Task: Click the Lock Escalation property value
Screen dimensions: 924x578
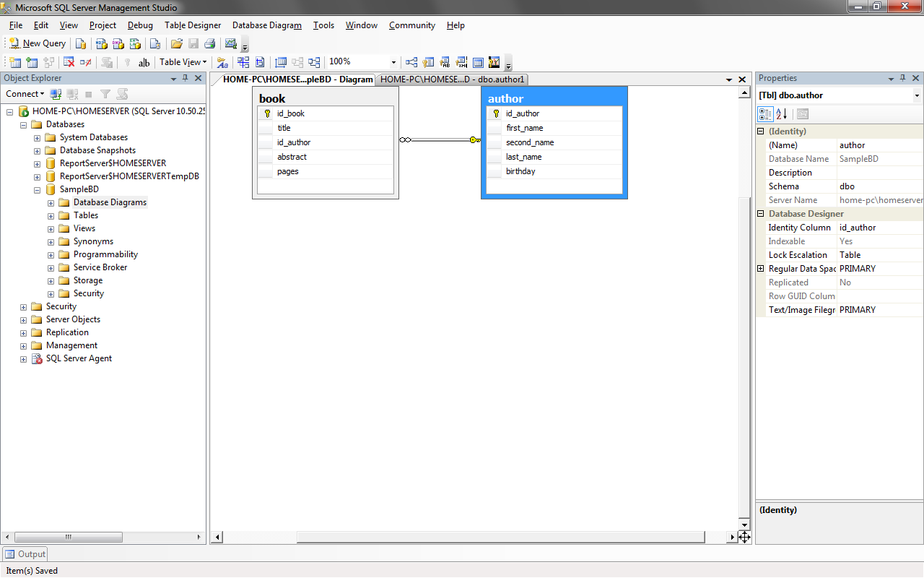Action: (881, 255)
